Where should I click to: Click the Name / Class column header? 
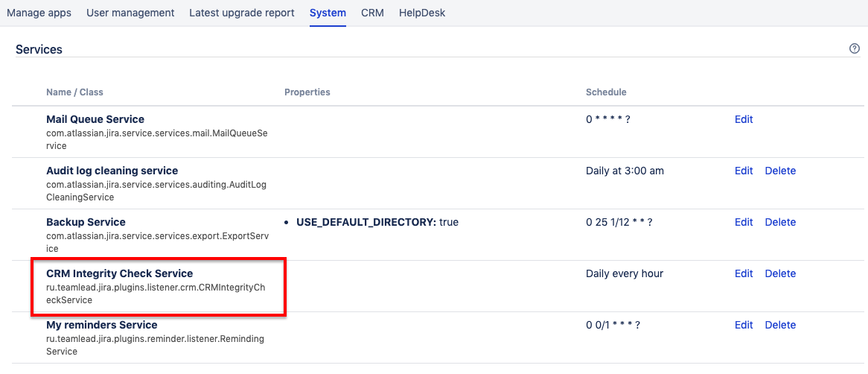pyautogui.click(x=74, y=92)
